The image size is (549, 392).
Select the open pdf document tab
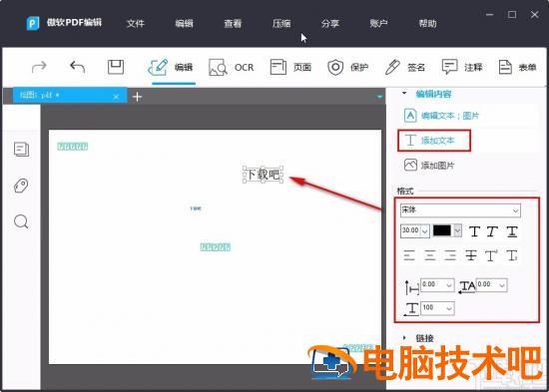point(70,96)
